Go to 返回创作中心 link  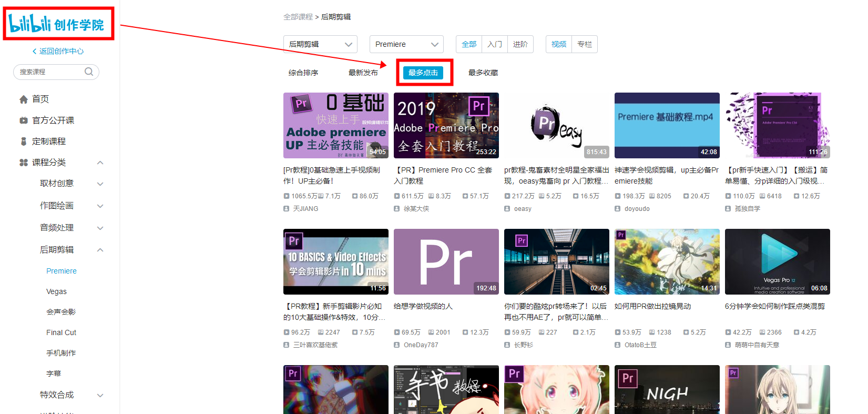pyautogui.click(x=58, y=51)
